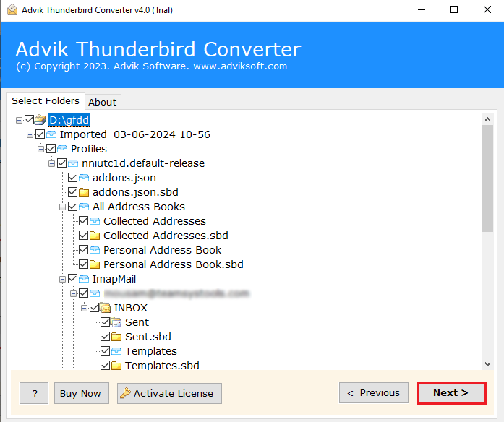Collapse the Profiles tree node
Image resolution: width=504 pixels, height=422 pixels.
coord(40,149)
